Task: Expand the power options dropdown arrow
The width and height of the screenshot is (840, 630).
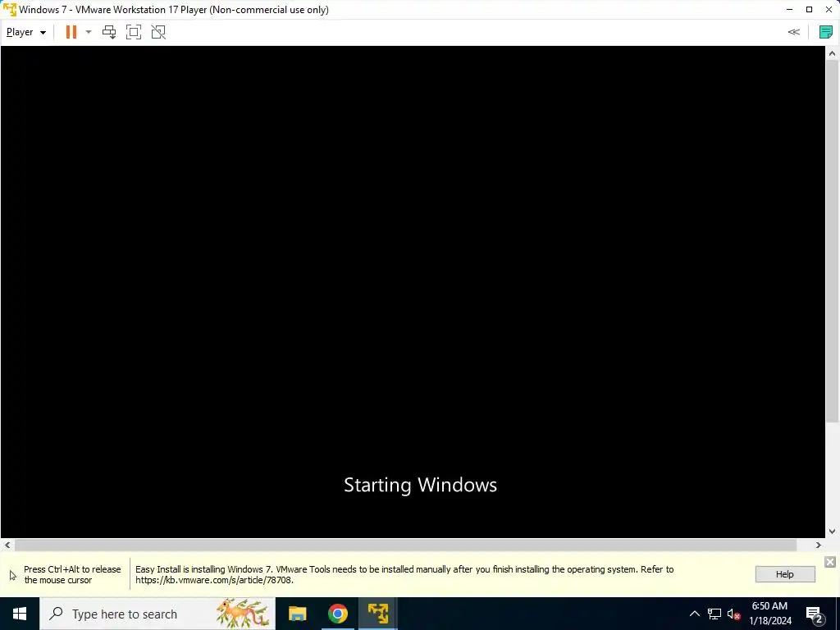Action: coord(89,32)
